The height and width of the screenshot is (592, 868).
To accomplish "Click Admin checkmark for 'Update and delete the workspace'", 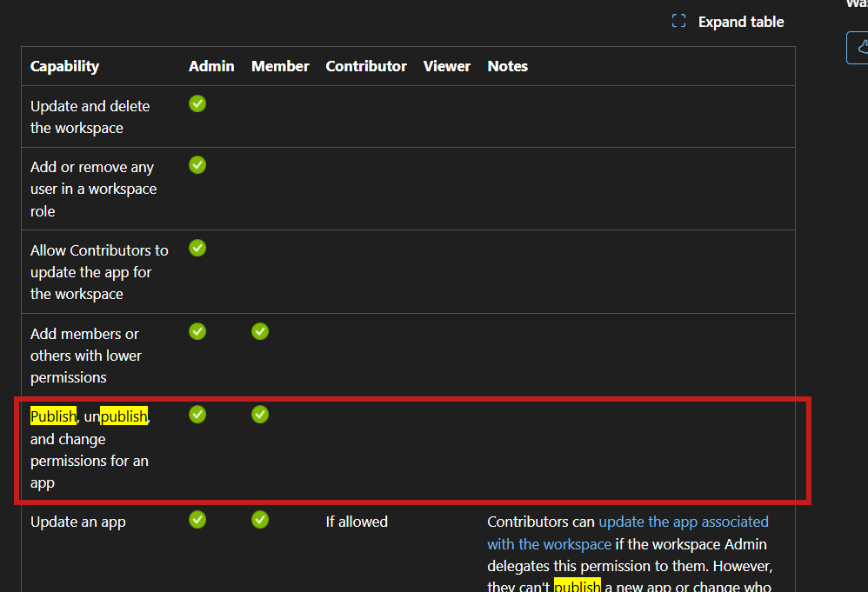I will coord(197,103).
